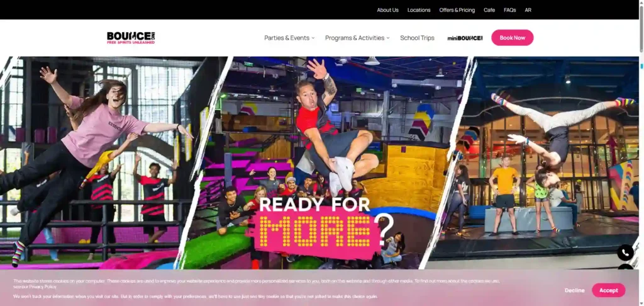This screenshot has width=644, height=306.
Task: Open the Cafe page
Action: click(x=489, y=10)
